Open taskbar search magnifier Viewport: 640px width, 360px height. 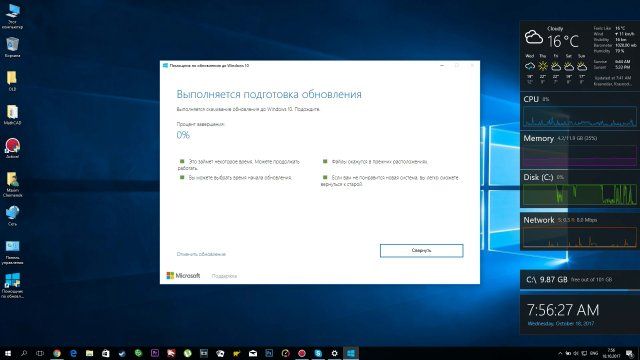(x=24, y=353)
